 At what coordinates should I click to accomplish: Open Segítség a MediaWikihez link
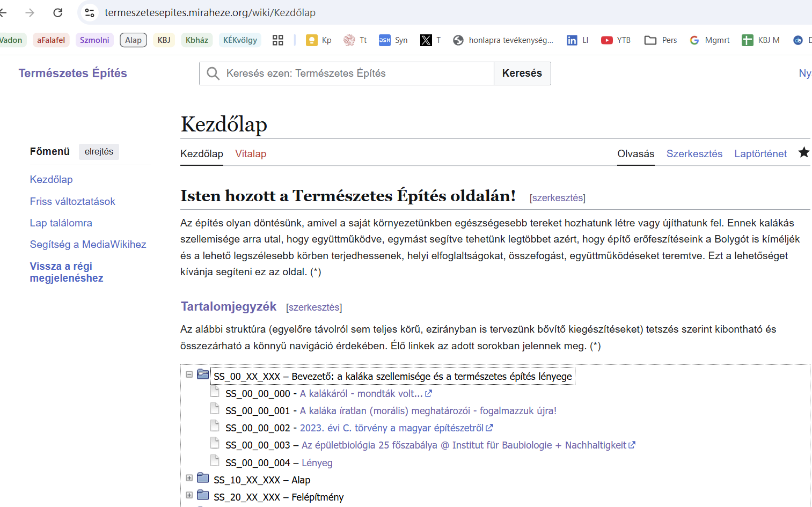point(88,245)
